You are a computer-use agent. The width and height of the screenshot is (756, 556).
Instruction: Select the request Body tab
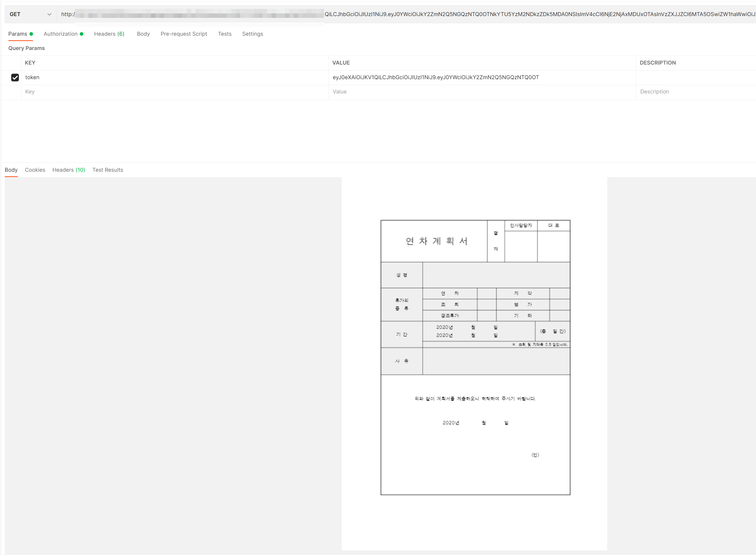point(143,34)
